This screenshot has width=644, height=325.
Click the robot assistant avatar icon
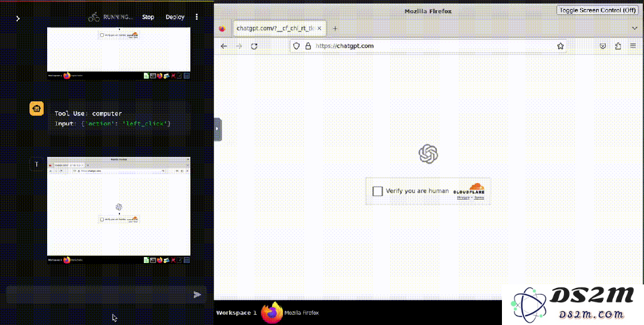tap(36, 109)
